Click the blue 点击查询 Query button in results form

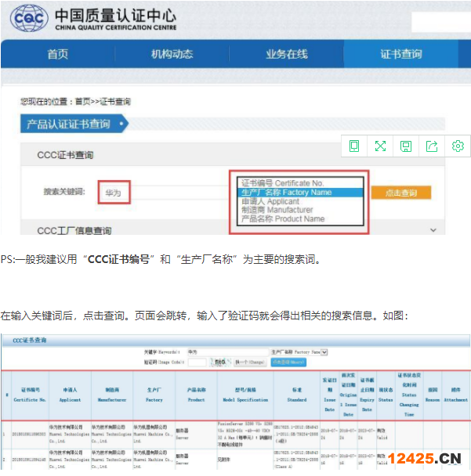[x=288, y=362]
